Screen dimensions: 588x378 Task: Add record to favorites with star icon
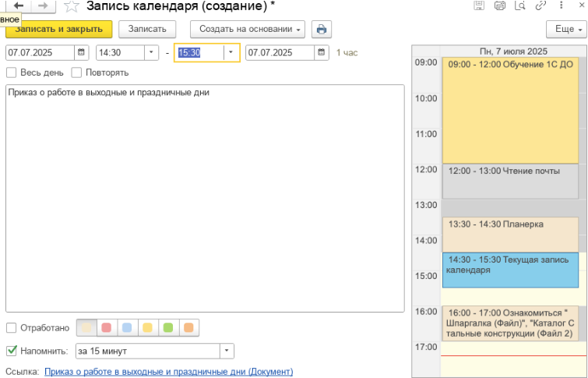[72, 6]
